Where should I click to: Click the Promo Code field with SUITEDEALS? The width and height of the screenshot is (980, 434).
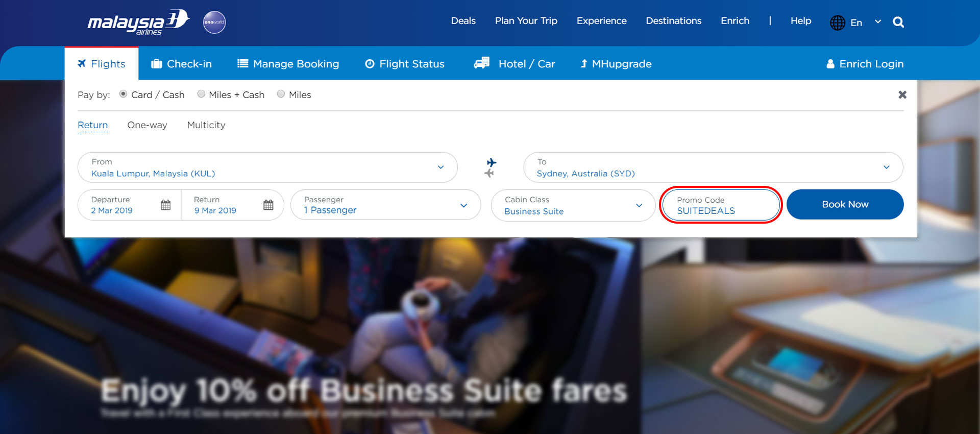coord(721,205)
